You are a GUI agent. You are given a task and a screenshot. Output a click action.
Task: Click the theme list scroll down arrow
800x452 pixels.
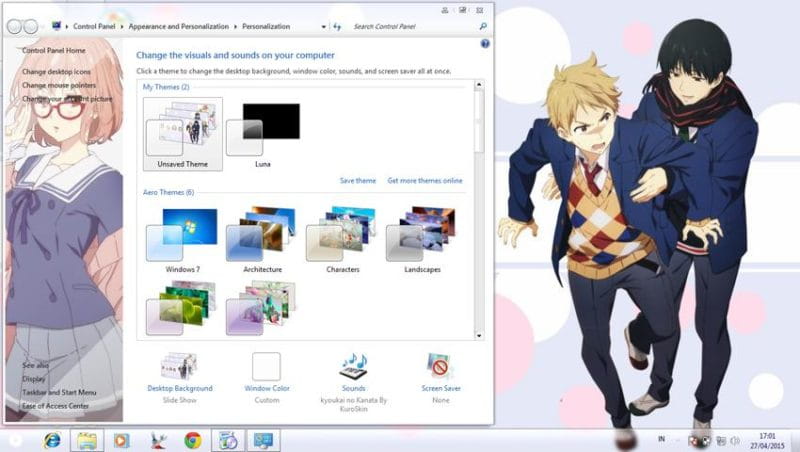tap(479, 335)
